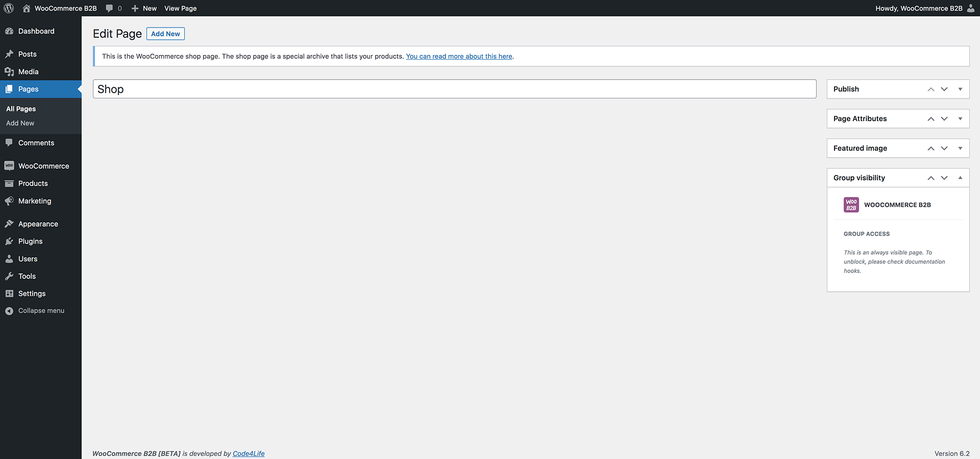Click the Media icon in sidebar

tap(9, 72)
